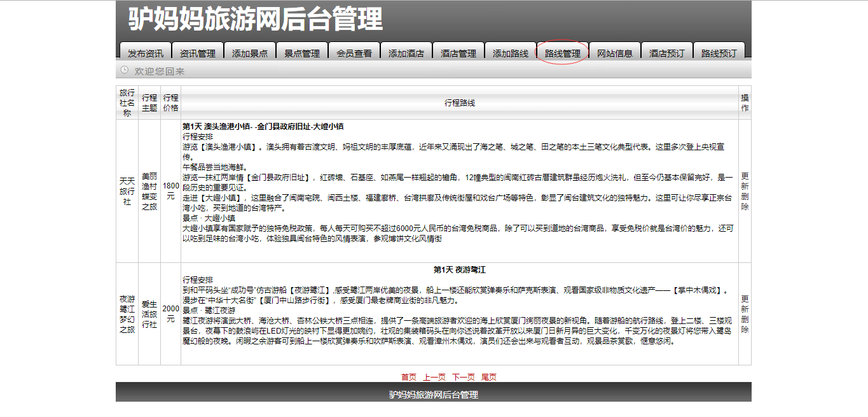Click the footer text 驴妈妈旅游网后台管理

(434, 395)
